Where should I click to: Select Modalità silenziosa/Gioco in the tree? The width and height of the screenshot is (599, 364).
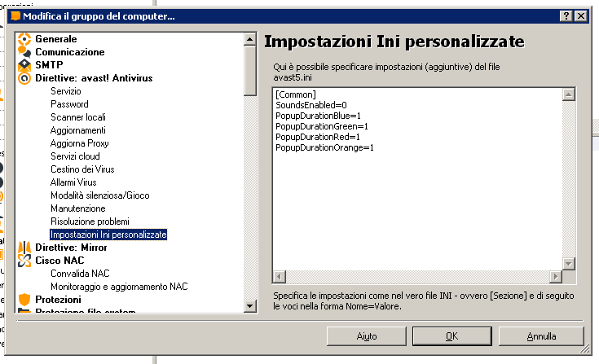pos(100,195)
